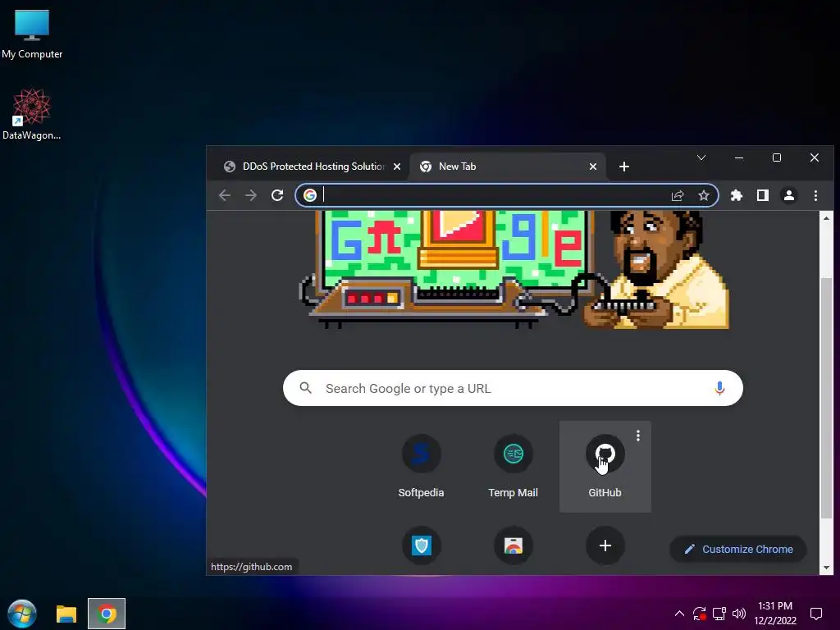The height and width of the screenshot is (630, 840).
Task: Open the Softpedia shortcut tile
Action: 421,466
